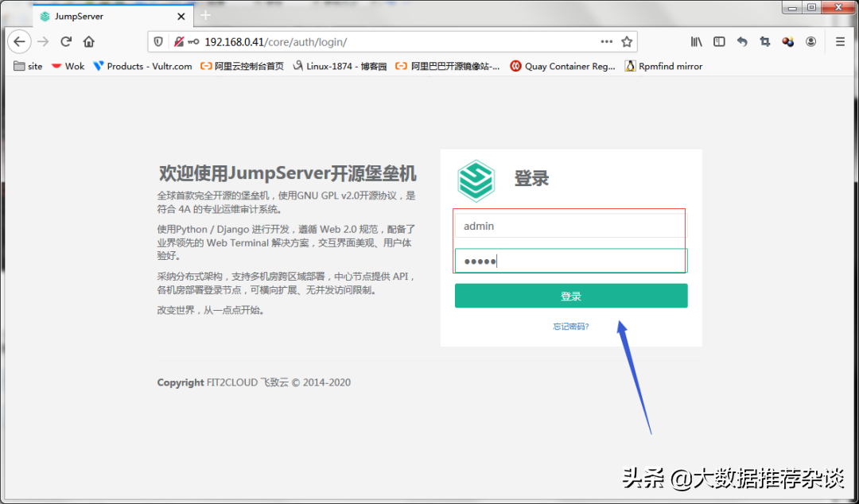This screenshot has width=859, height=504.
Task: Open the site bookmarks folder
Action: click(x=29, y=66)
